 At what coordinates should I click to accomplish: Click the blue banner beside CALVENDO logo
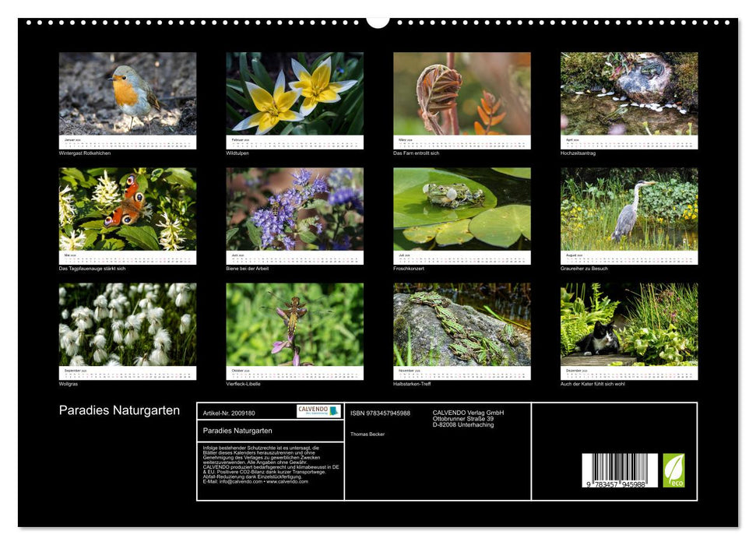[335, 410]
